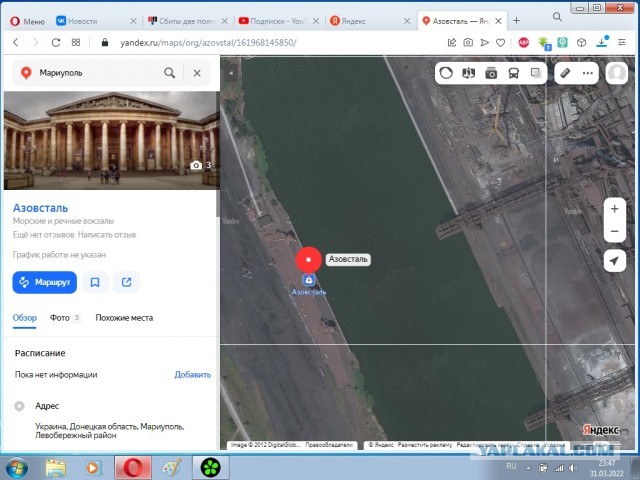Click the blue Азовсталь port marker
The width and height of the screenshot is (640, 480).
[309, 280]
